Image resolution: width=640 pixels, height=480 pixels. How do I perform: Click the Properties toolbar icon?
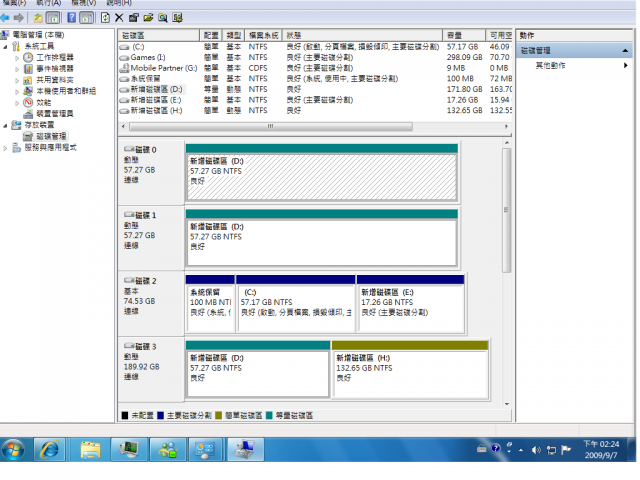click(134, 18)
